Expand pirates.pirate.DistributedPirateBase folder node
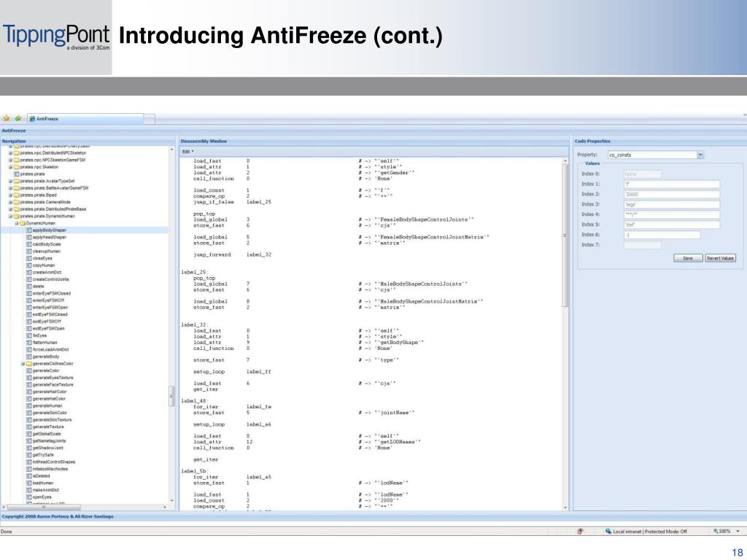This screenshot has width=747, height=560. pyautogui.click(x=10, y=209)
